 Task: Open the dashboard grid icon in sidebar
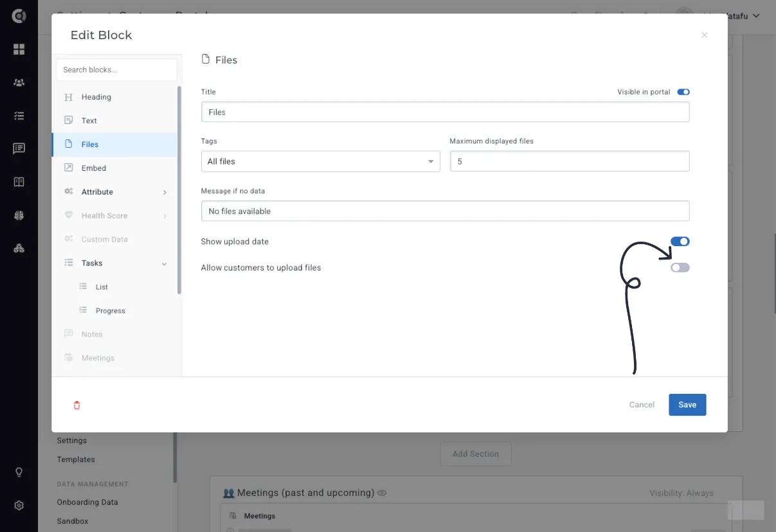tap(19, 49)
